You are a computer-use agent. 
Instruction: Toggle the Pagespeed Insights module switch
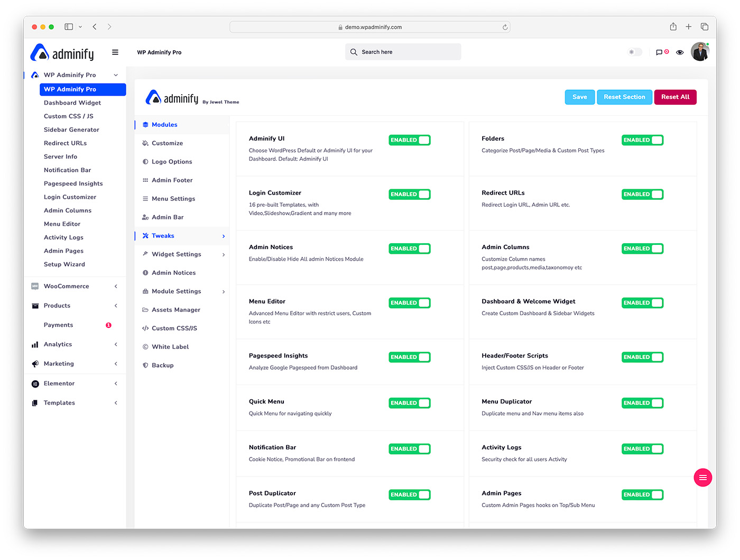410,357
